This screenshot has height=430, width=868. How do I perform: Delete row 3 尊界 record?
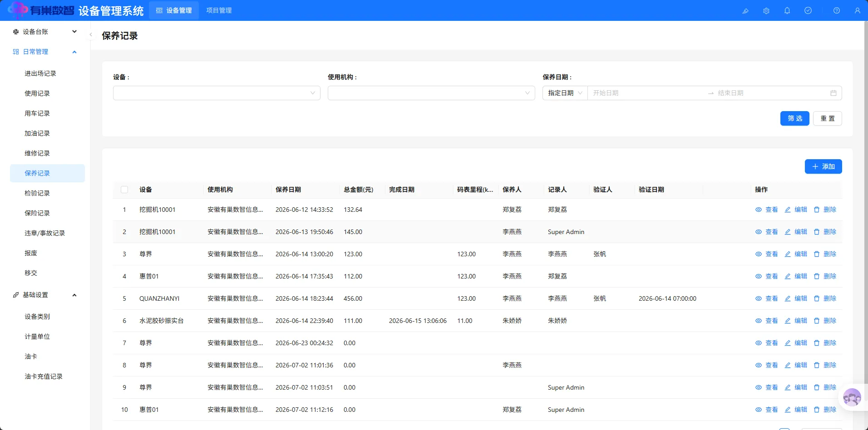point(825,254)
